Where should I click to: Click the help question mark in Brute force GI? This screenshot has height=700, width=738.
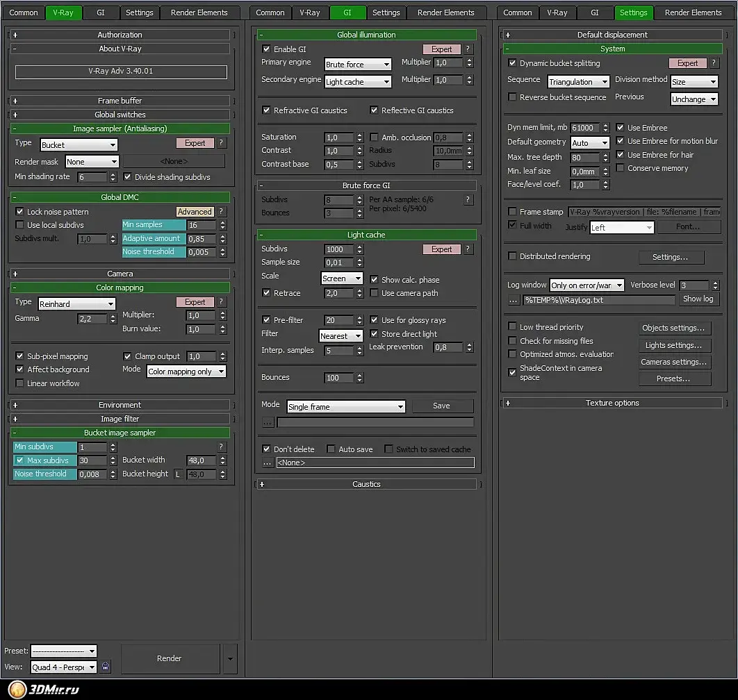click(x=468, y=199)
